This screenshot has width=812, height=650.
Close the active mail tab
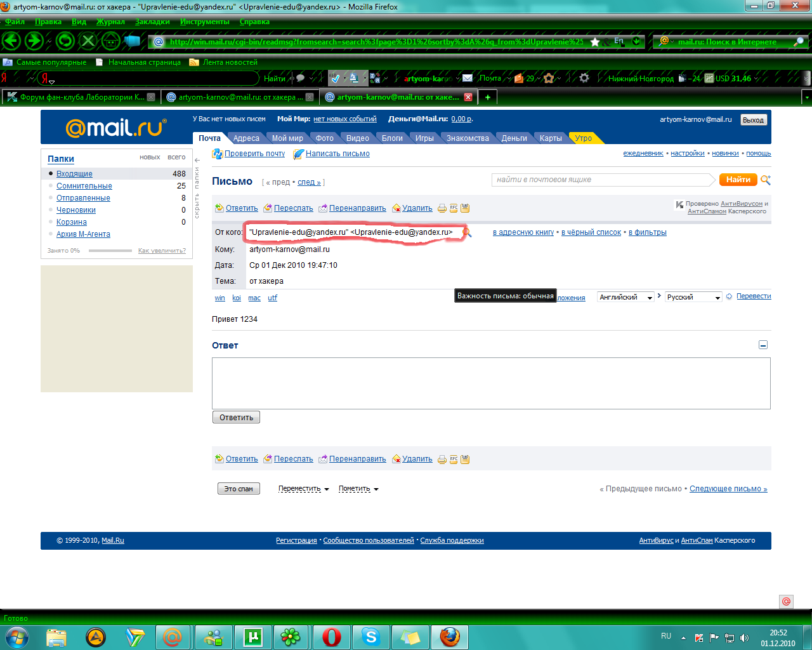pos(468,97)
